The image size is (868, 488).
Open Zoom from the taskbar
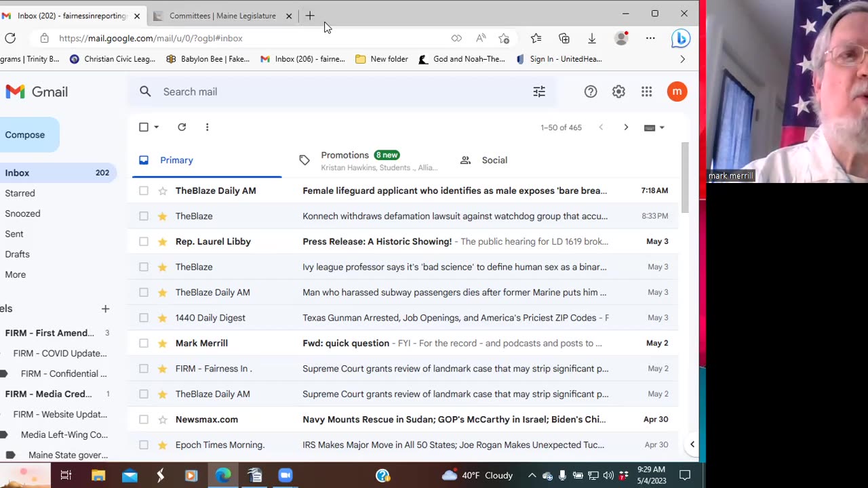click(285, 475)
